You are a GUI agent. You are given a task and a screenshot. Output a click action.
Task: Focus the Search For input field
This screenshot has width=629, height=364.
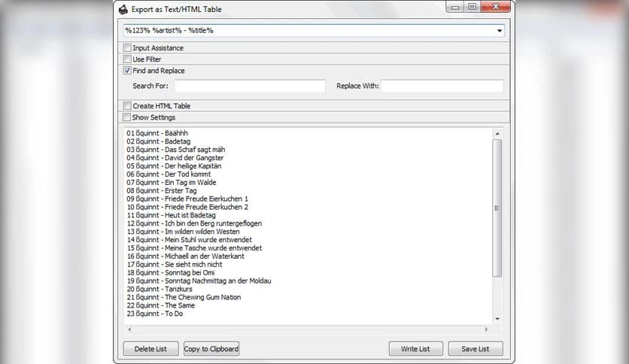point(250,86)
